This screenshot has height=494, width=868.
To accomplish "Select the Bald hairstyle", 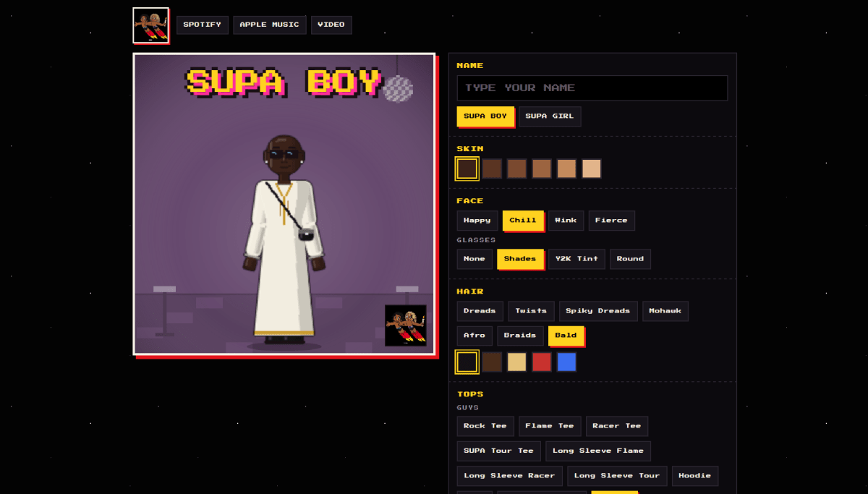I will pyautogui.click(x=566, y=336).
